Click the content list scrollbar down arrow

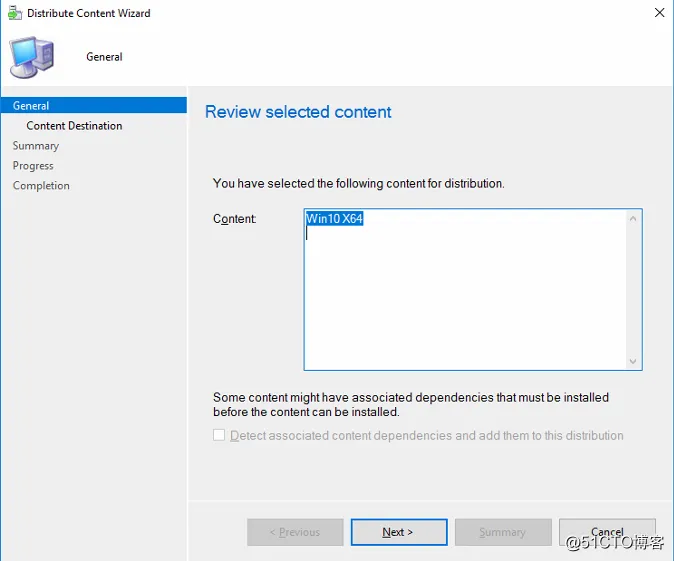632,361
